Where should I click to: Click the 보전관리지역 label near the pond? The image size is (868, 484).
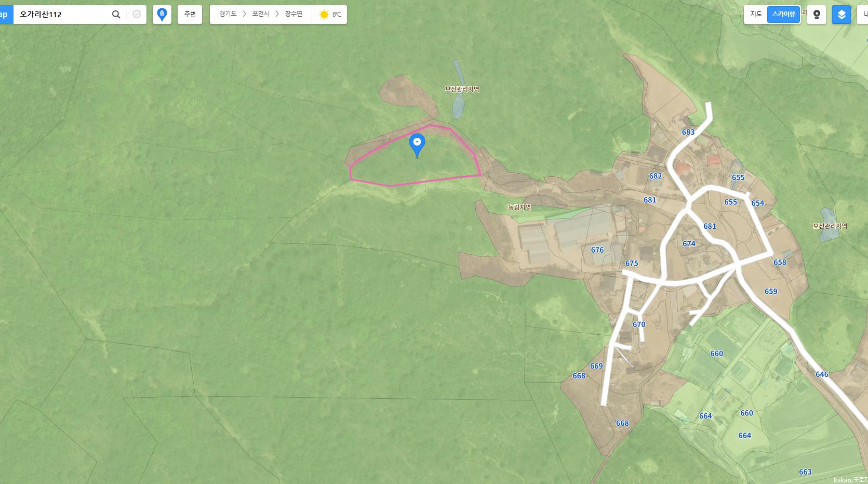coord(462,89)
